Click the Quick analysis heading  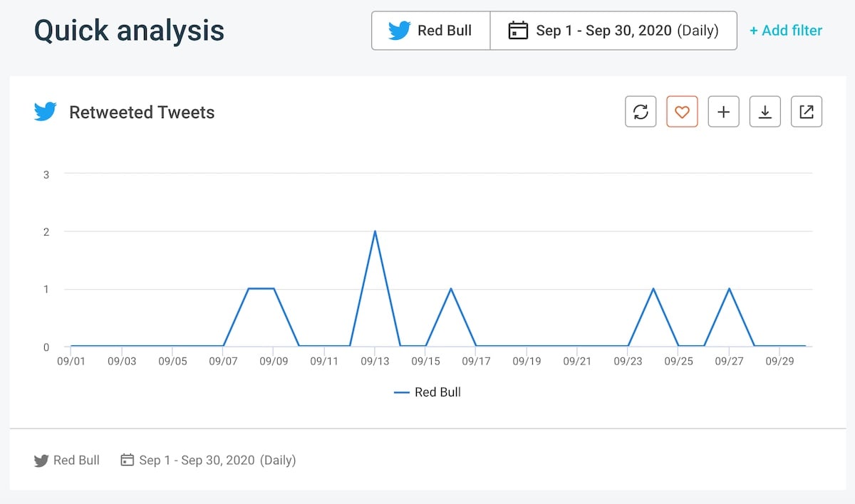tap(130, 30)
